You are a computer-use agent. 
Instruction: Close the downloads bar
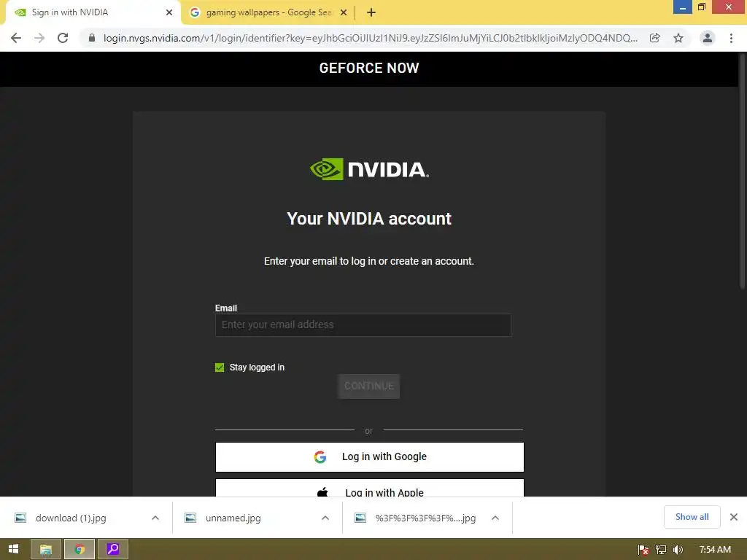point(734,517)
